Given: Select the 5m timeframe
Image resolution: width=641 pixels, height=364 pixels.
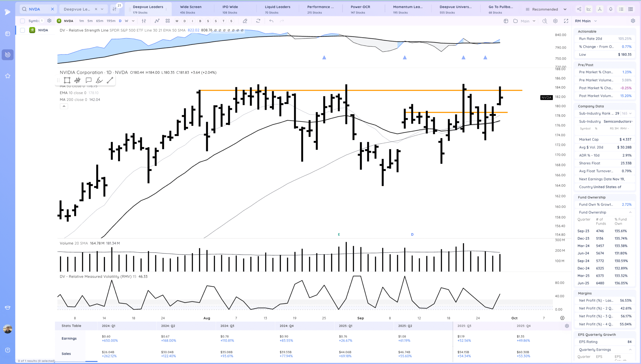Looking at the screenshot, I should tap(90, 21).
